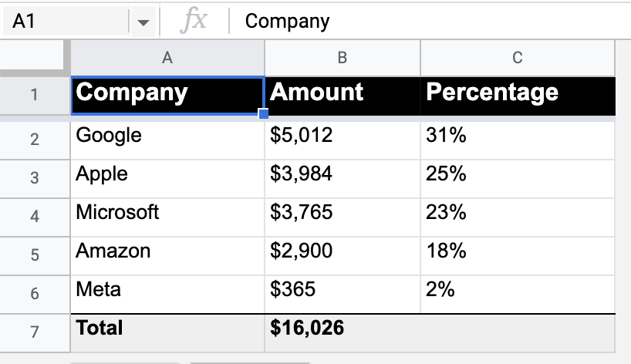
Task: Select the row 7 header
Action: point(35,332)
